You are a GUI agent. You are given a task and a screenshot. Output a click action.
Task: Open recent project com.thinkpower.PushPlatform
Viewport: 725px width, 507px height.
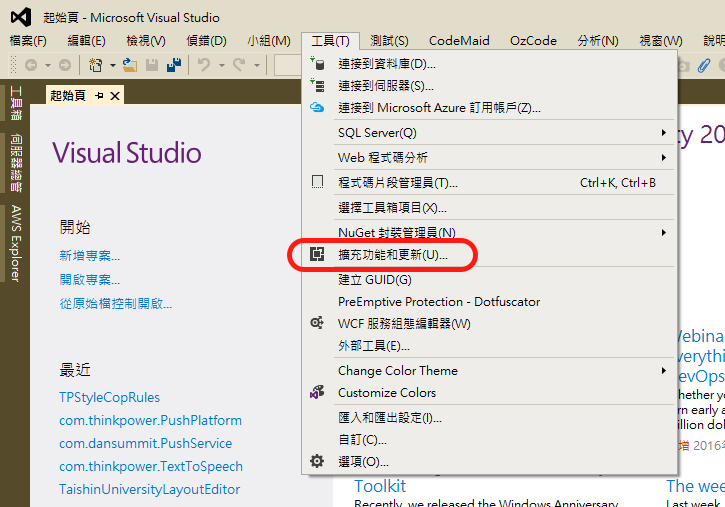(150, 421)
